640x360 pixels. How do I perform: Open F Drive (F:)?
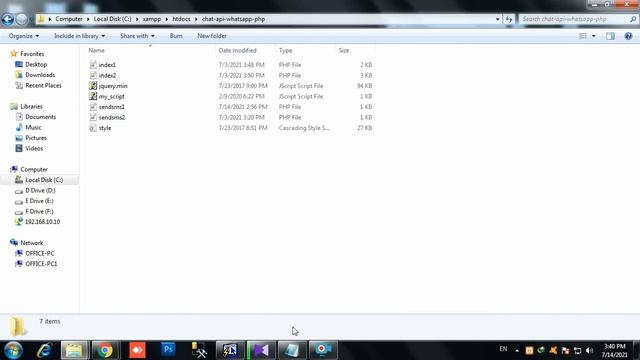point(39,211)
